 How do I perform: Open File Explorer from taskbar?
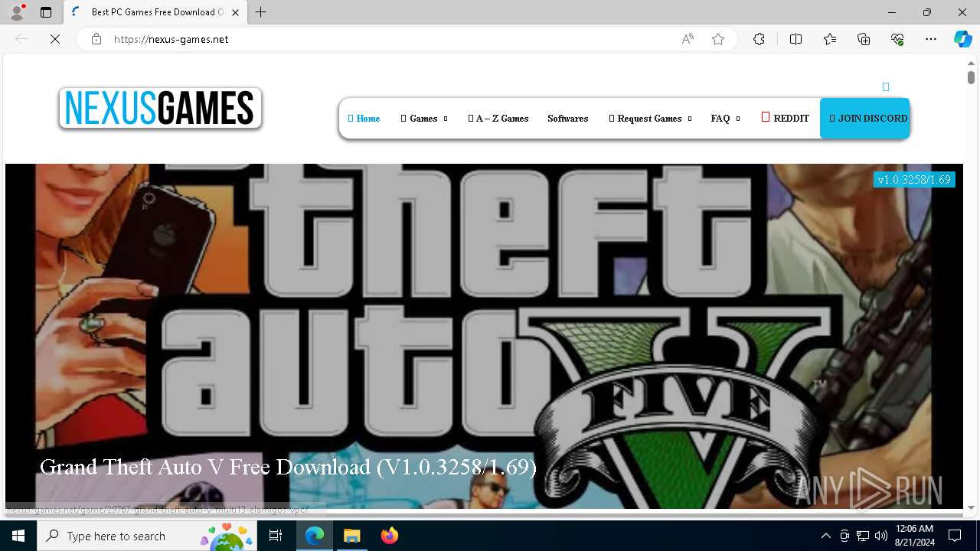[351, 536]
